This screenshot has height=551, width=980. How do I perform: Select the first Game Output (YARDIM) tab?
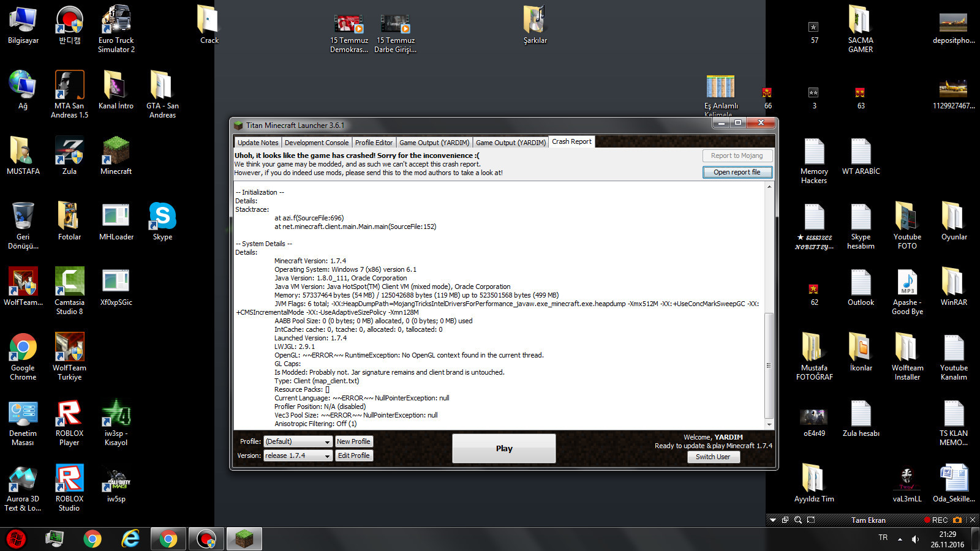(x=434, y=143)
